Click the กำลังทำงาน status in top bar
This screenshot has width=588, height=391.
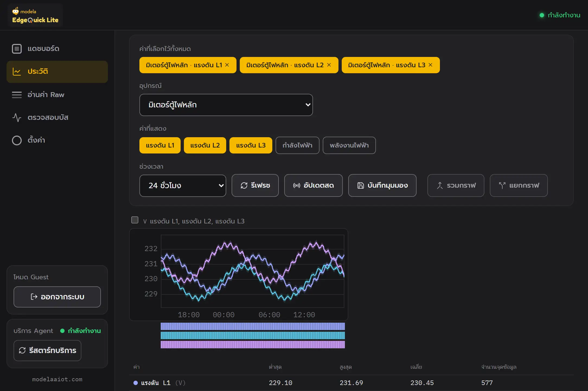(560, 15)
